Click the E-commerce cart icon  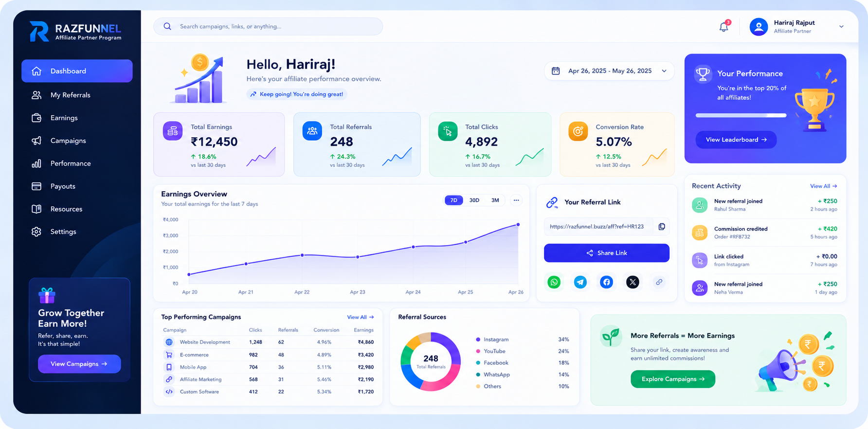coord(169,355)
